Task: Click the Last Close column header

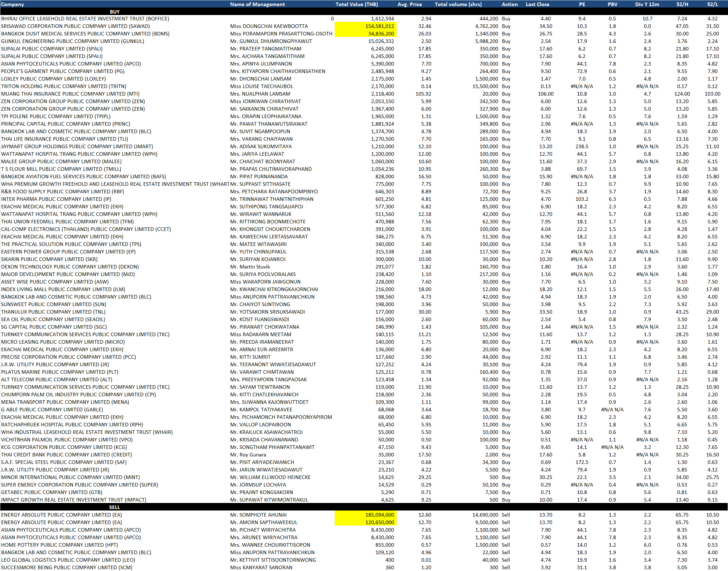Action: coord(537,4)
